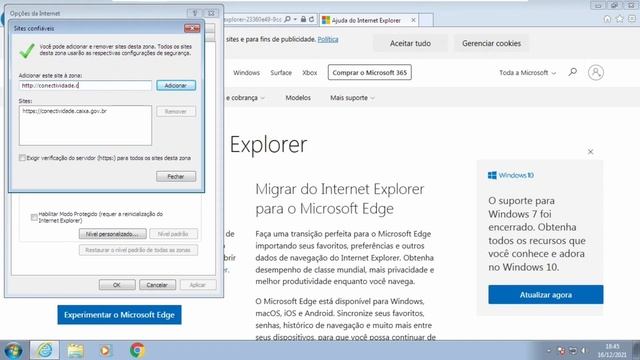
Task: Select https://conectividade.caixa.gov.br in Sites list
Action: (65, 111)
